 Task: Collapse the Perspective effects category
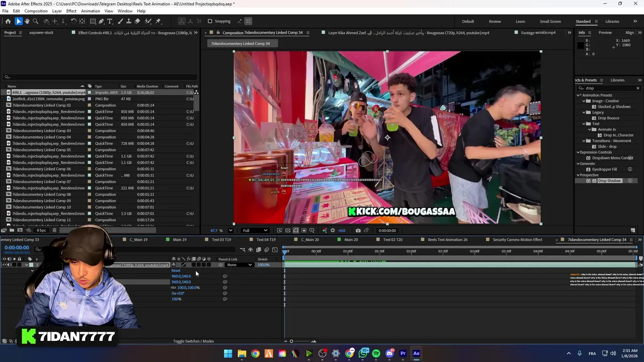click(579, 175)
